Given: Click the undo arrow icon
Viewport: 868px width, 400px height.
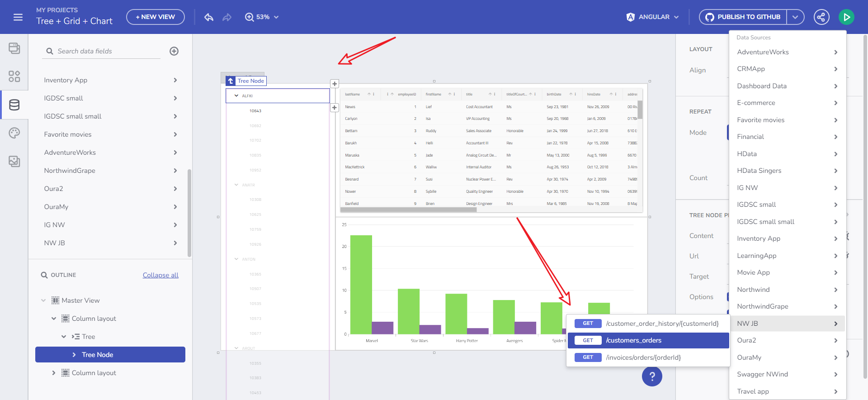Looking at the screenshot, I should pyautogui.click(x=208, y=17).
